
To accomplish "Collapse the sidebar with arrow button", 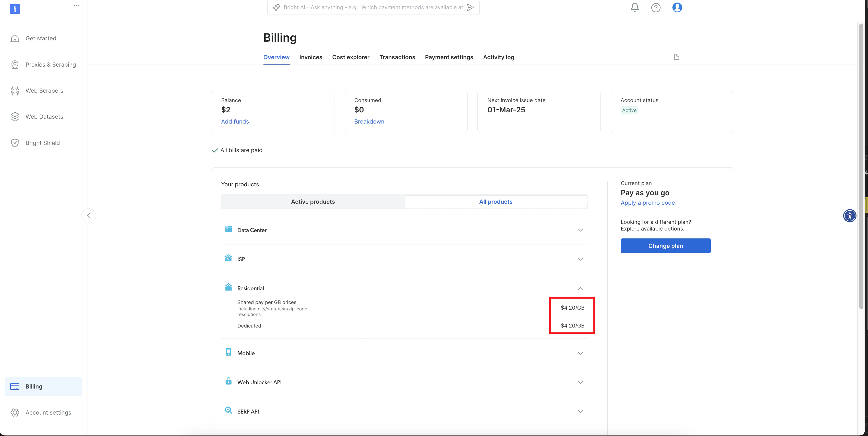I will [88, 216].
